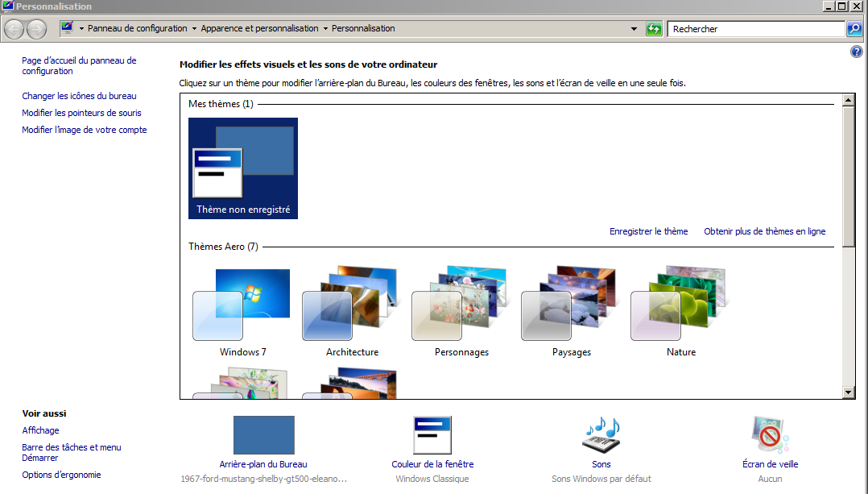Click the search magnifier button

854,29
